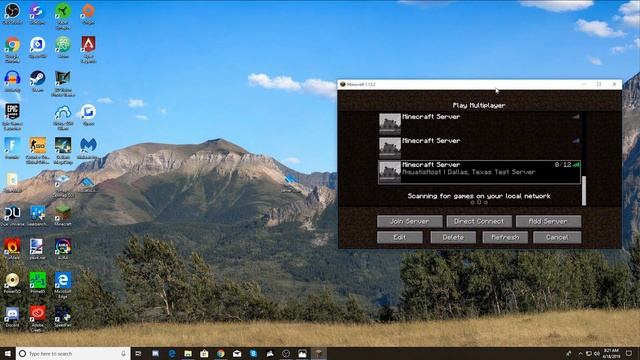Open the OBS Studio desktop icon

[12, 13]
